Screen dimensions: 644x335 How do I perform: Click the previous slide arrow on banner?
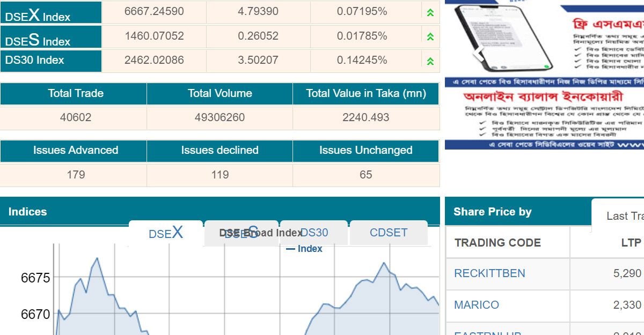tap(478, 52)
